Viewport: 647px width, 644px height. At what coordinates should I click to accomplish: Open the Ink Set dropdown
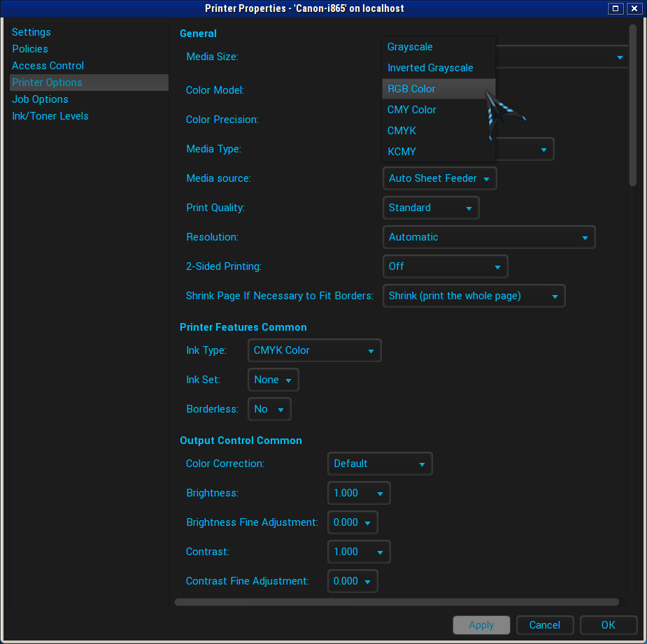click(x=273, y=380)
